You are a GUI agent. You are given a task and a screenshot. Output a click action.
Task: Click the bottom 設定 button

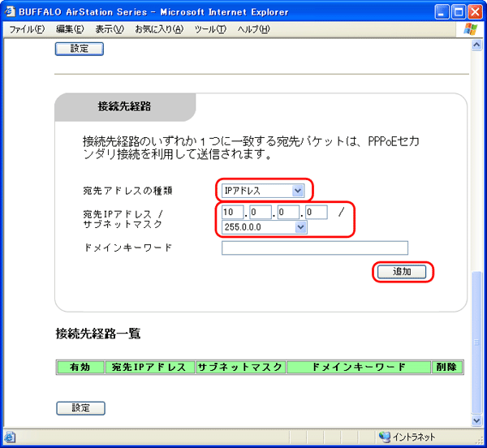(x=80, y=408)
